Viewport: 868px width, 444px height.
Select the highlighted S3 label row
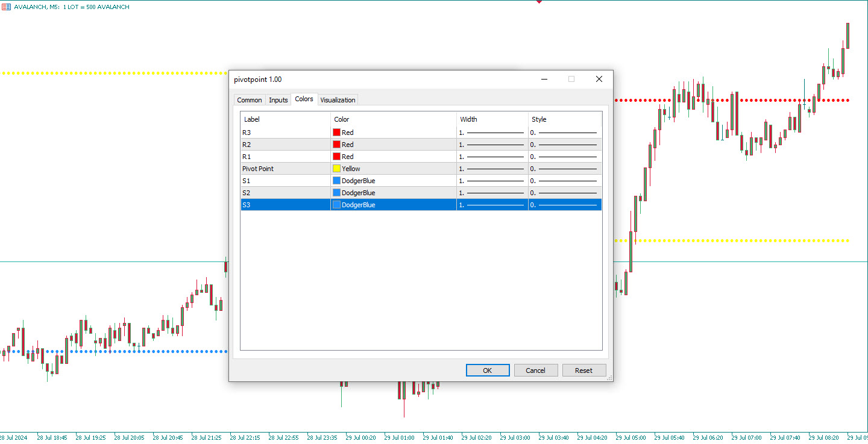pyautogui.click(x=285, y=205)
